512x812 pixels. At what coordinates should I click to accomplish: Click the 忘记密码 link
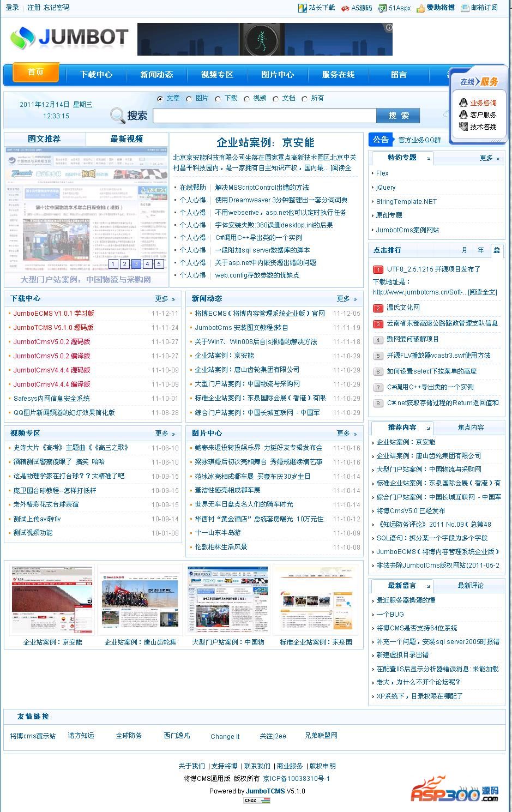click(x=57, y=8)
